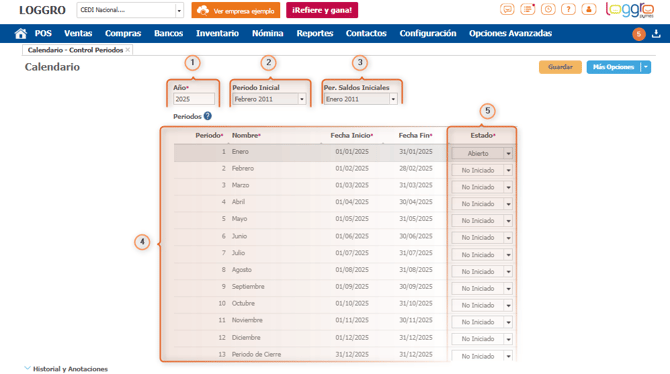Click the Guardar button
The height and width of the screenshot is (374, 670).
coord(560,67)
